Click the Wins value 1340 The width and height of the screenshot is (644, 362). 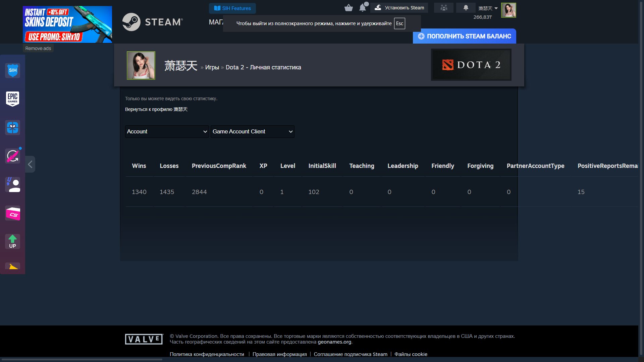(139, 192)
